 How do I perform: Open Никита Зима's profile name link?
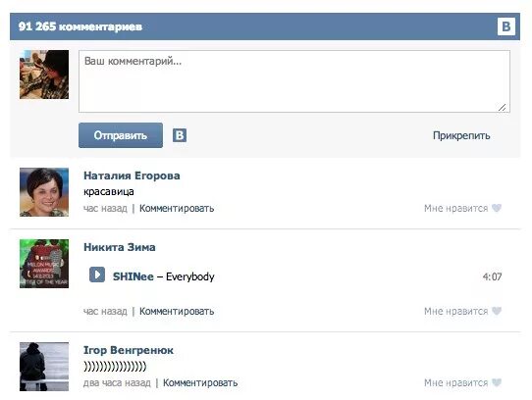pos(120,247)
